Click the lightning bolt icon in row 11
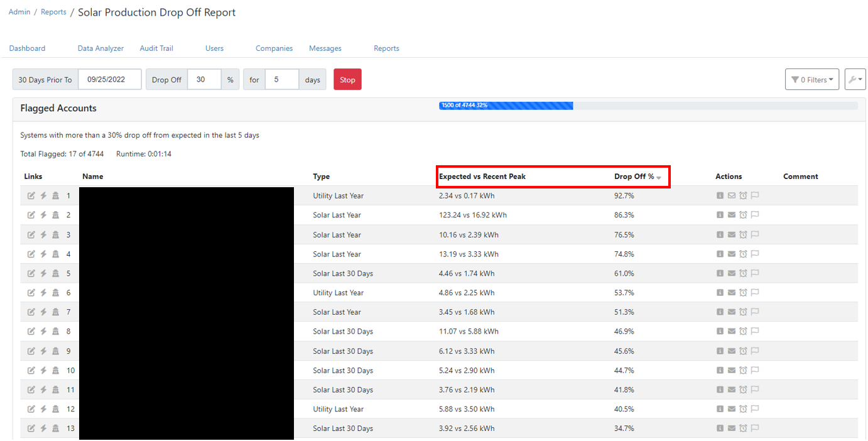The height and width of the screenshot is (441, 868). coord(43,390)
